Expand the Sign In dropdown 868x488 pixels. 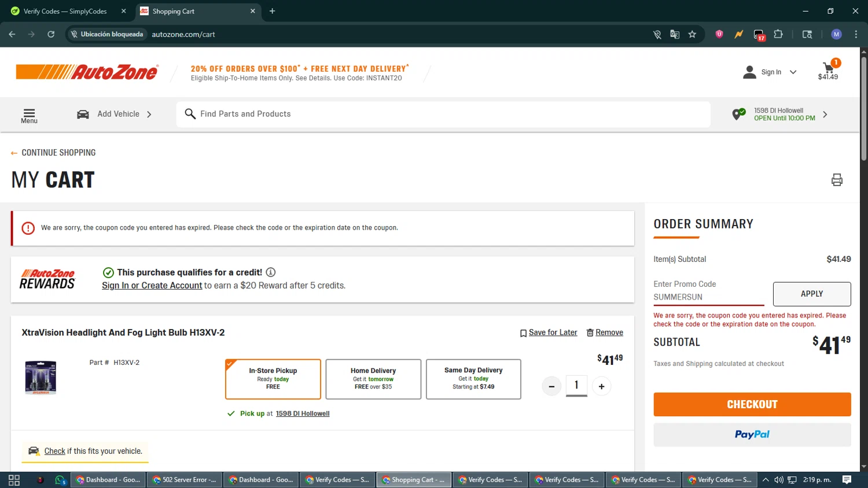(793, 72)
